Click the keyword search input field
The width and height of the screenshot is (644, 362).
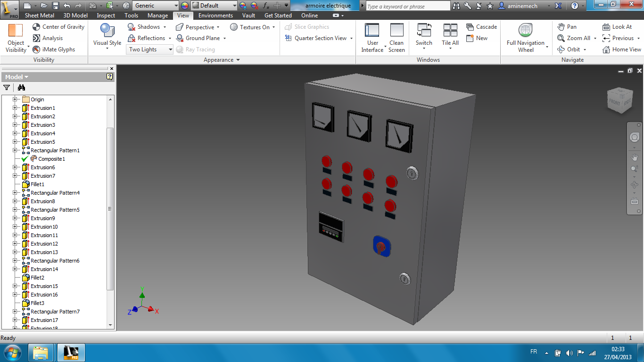[x=407, y=6]
